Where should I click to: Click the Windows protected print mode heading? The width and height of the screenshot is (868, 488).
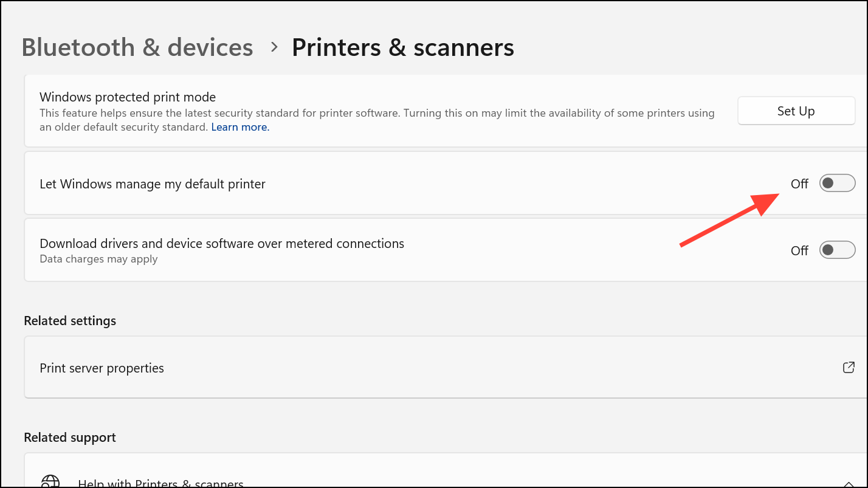[128, 97]
